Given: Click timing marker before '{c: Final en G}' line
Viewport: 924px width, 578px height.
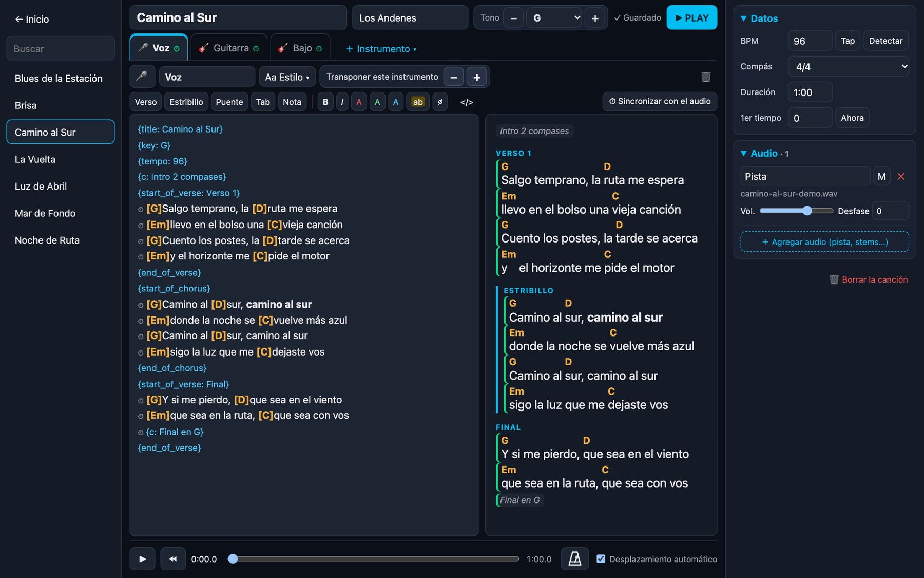Looking at the screenshot, I should [141, 433].
